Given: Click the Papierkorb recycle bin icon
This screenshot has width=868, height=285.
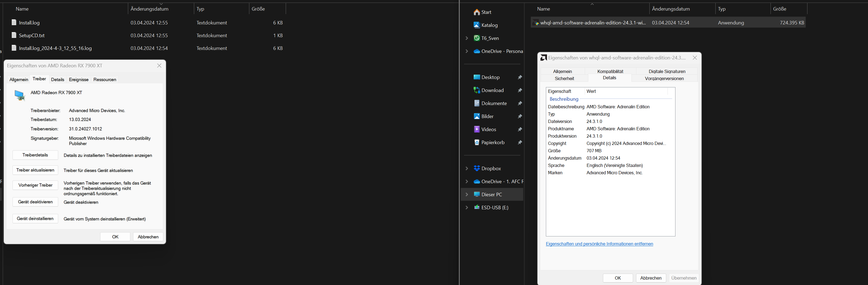Looking at the screenshot, I should (x=476, y=142).
